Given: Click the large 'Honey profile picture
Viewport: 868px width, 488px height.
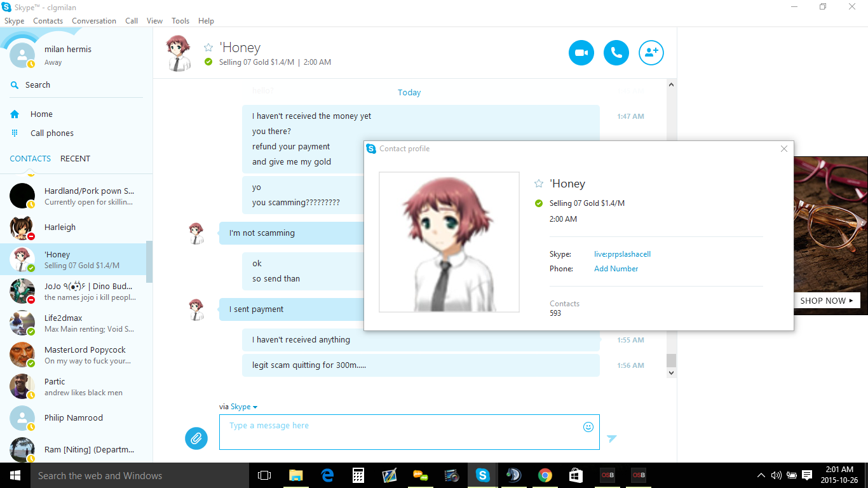Looking at the screenshot, I should tap(449, 242).
